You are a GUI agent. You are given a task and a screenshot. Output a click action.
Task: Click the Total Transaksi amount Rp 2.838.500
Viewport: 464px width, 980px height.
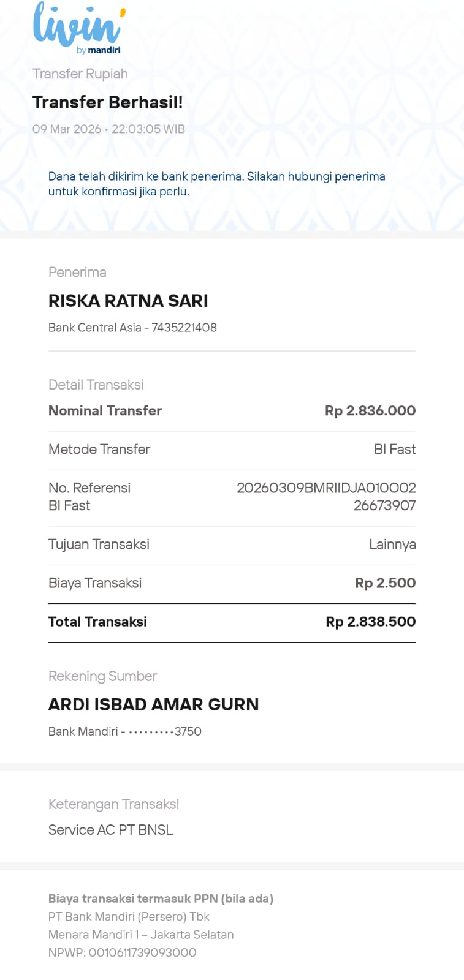click(370, 622)
